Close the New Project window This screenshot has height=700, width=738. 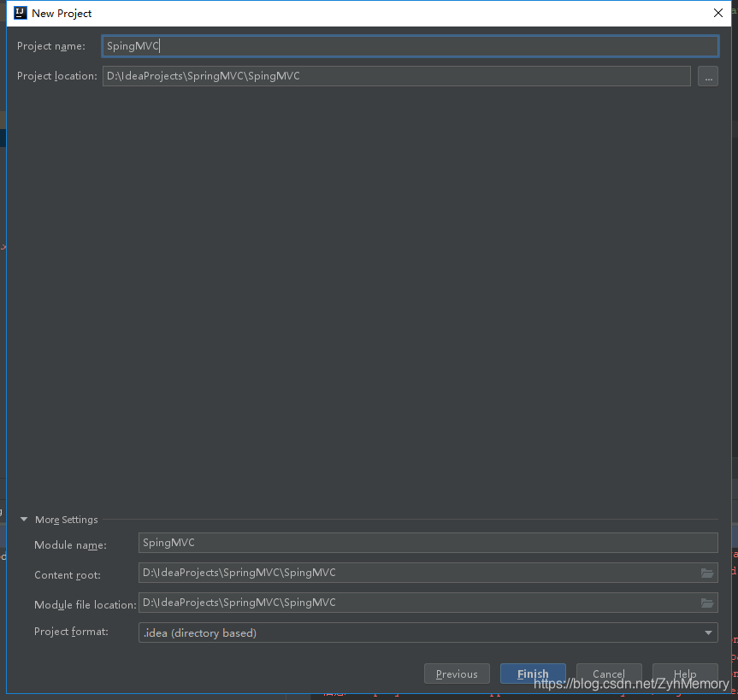click(x=717, y=13)
